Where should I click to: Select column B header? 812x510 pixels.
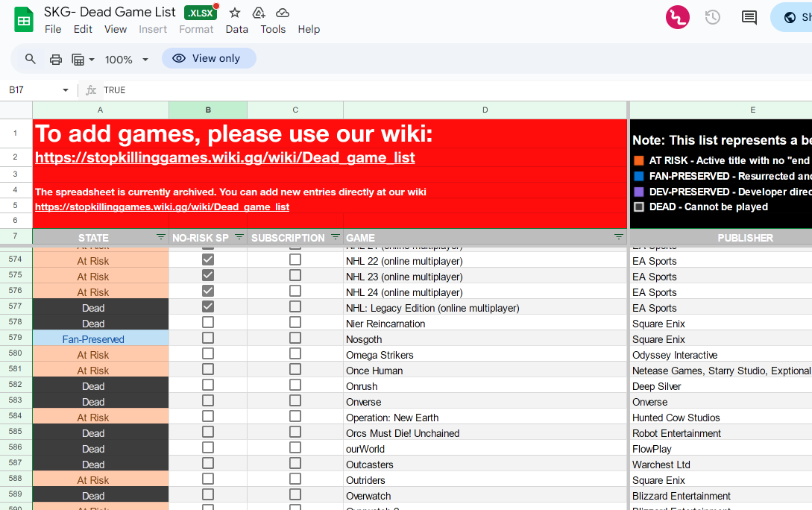pyautogui.click(x=208, y=110)
